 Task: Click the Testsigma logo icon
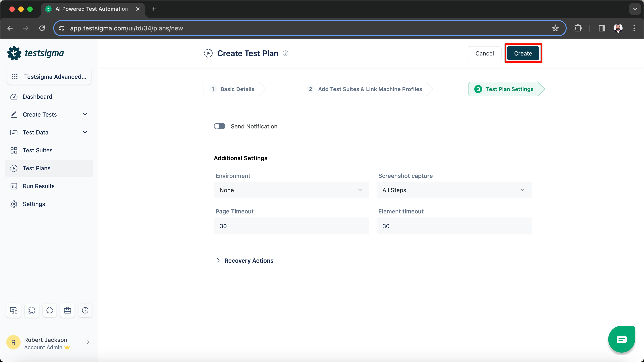pos(14,53)
